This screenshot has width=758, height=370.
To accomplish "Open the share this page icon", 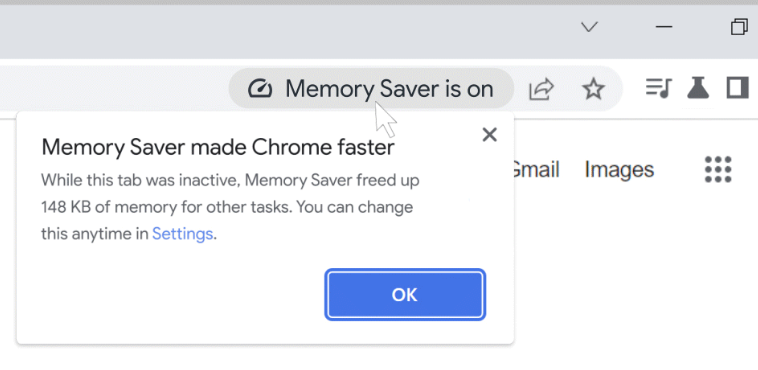I will [541, 89].
